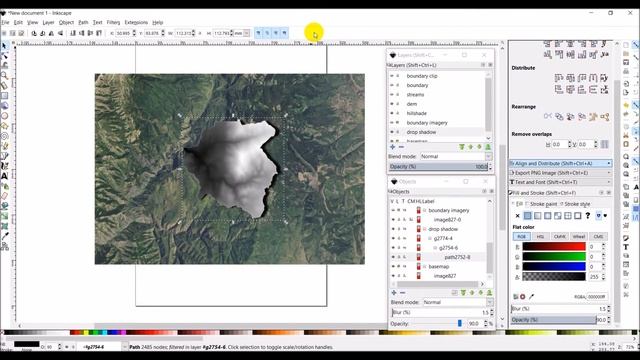Viewport: 640px width, 360px height.
Task: Choose unset paint question-mark icon
Action: (x=587, y=216)
